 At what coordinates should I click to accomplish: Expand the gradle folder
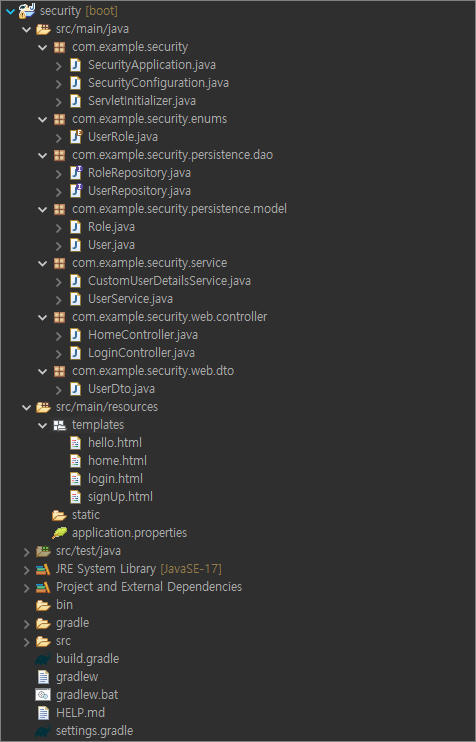tap(26, 623)
